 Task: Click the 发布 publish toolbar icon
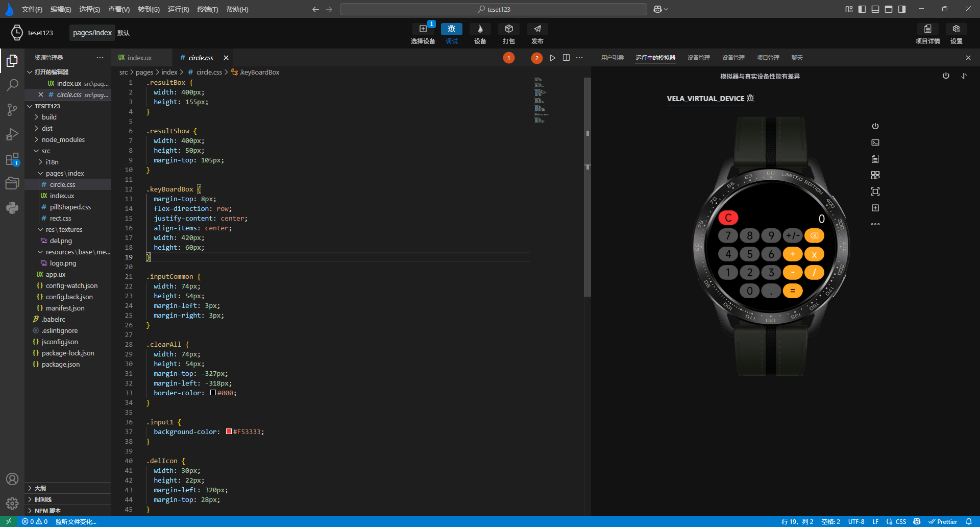pyautogui.click(x=537, y=29)
